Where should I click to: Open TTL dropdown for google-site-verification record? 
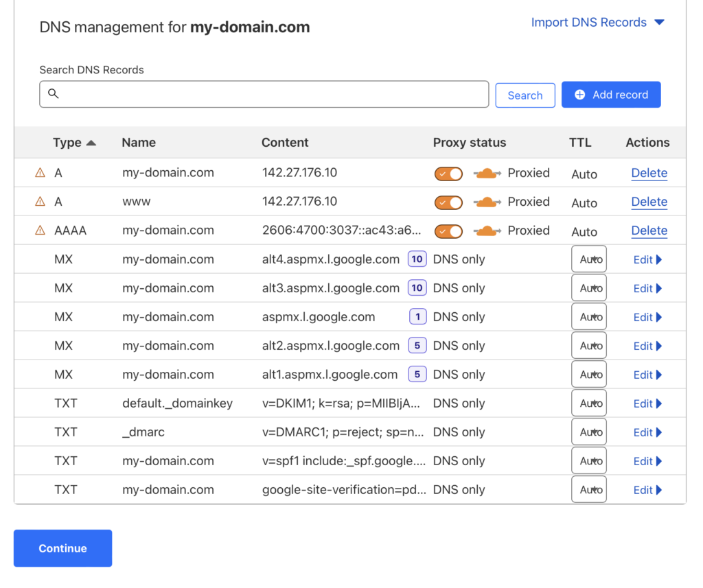[589, 489]
